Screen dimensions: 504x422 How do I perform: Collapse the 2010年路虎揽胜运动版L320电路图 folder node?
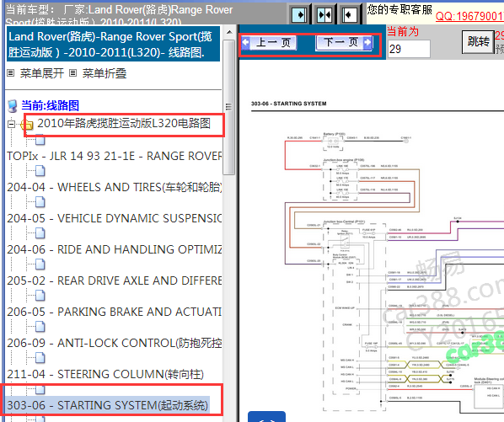coord(11,124)
